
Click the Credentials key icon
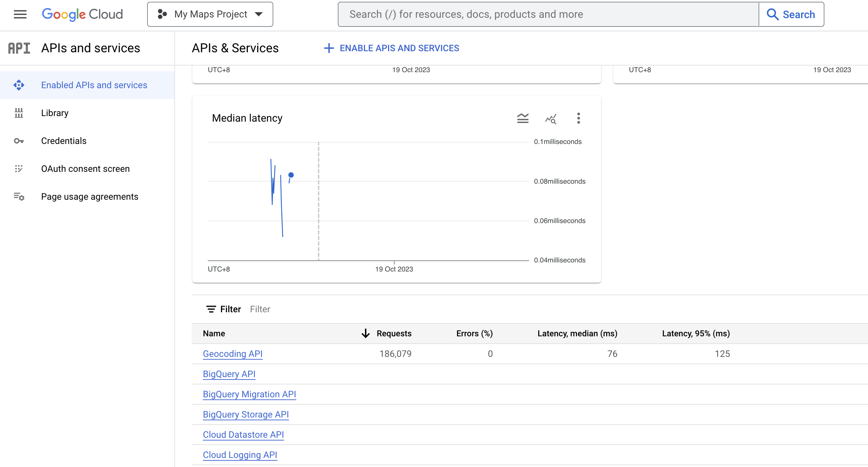pos(19,141)
